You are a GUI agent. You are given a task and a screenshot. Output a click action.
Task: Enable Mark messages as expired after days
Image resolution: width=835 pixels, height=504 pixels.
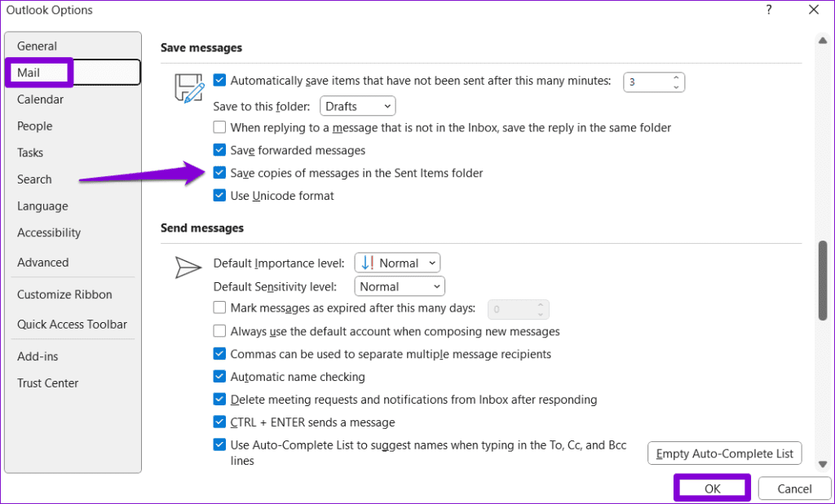click(x=219, y=308)
